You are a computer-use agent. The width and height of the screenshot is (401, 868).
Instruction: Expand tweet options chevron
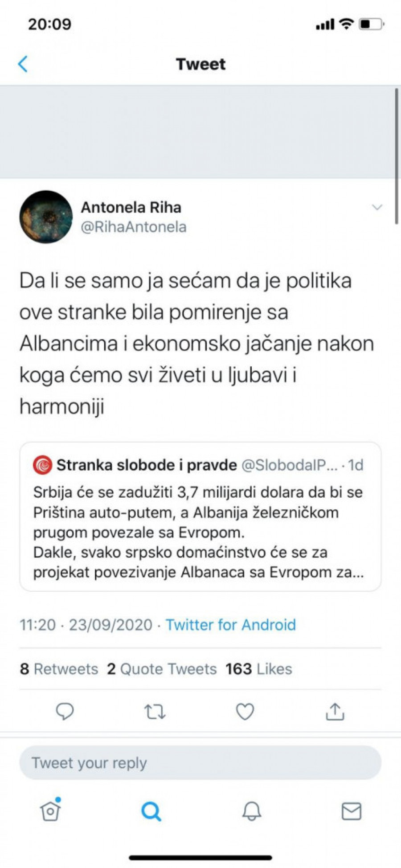pyautogui.click(x=377, y=207)
